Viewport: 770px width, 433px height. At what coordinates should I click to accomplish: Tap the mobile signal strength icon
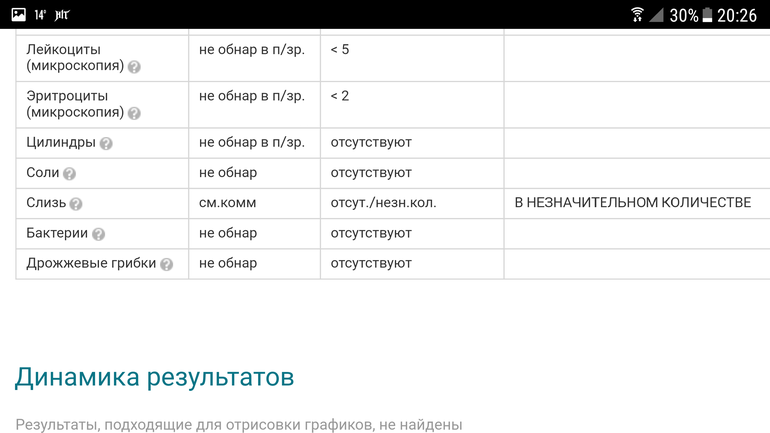point(656,15)
